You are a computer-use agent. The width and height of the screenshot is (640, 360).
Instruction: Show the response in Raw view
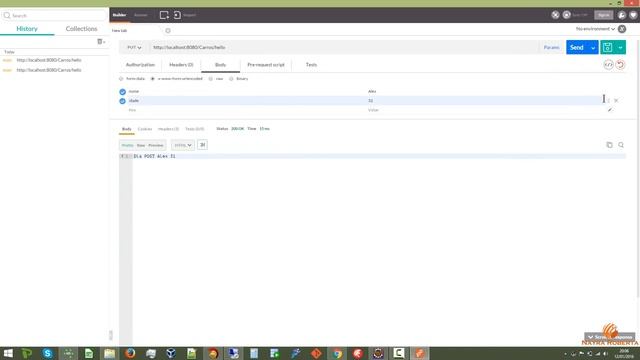[141, 145]
